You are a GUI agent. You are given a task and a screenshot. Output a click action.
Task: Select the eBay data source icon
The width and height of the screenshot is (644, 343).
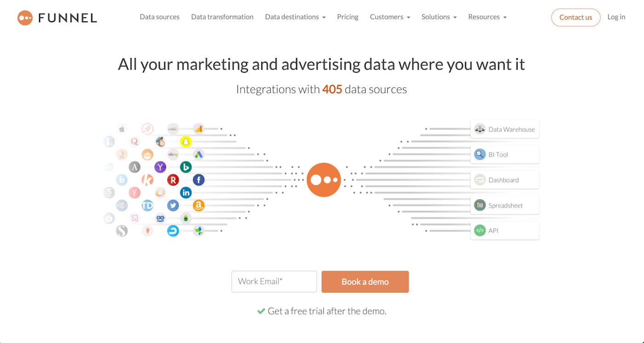click(x=172, y=155)
